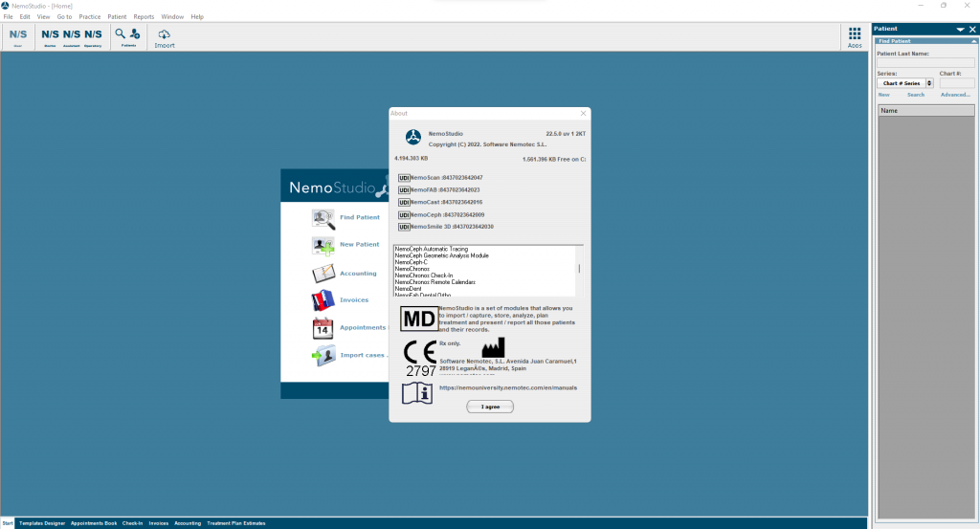Collapse the Find Patient section
980x529 pixels.
tap(972, 41)
